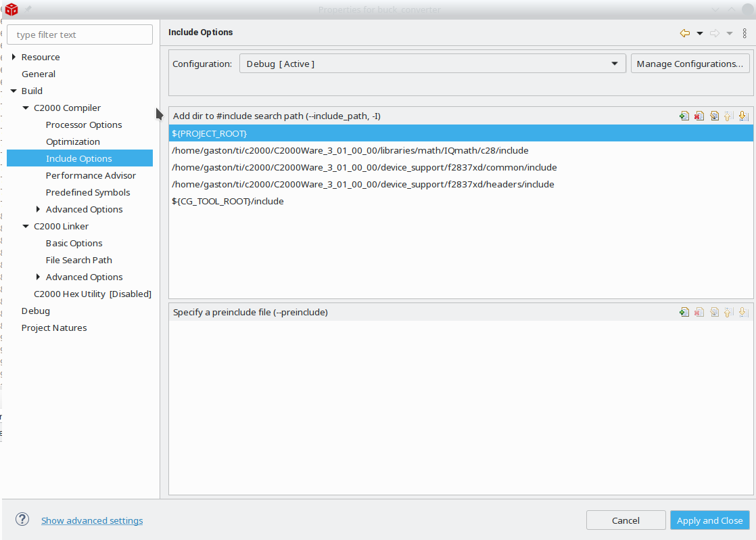Screen dimensions: 756x540
Task: Go back to previous properties page
Action: point(685,33)
